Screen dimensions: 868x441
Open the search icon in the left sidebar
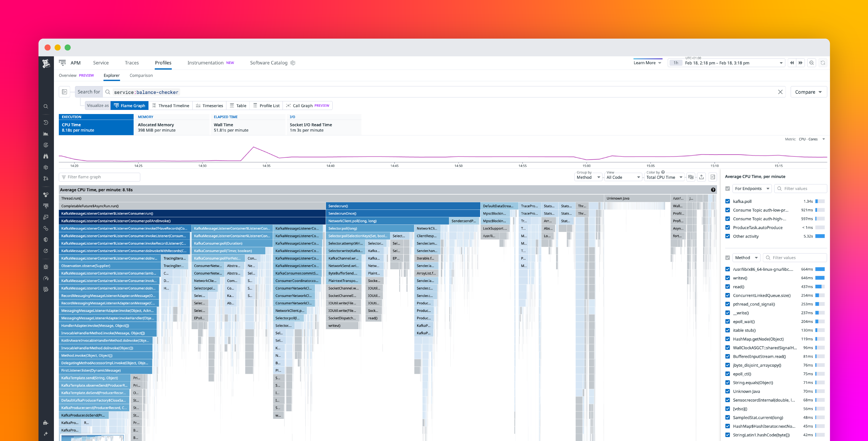pos(46,106)
